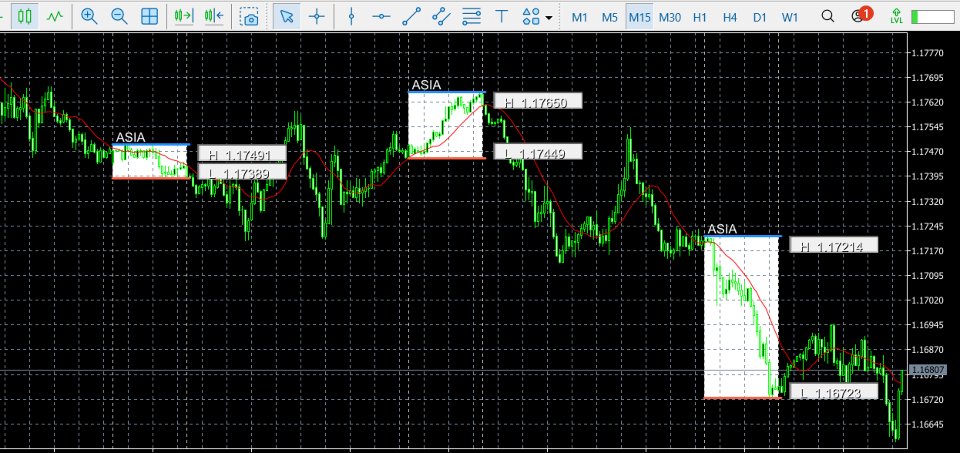Click the LVL level indicator icon
This screenshot has width=960, height=453.
point(897,17)
